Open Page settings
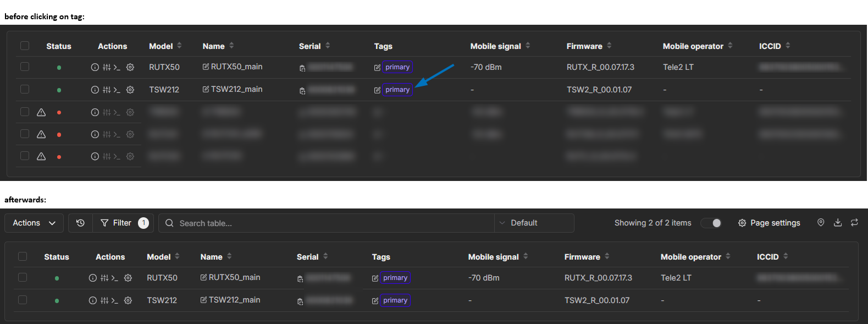 click(x=769, y=223)
